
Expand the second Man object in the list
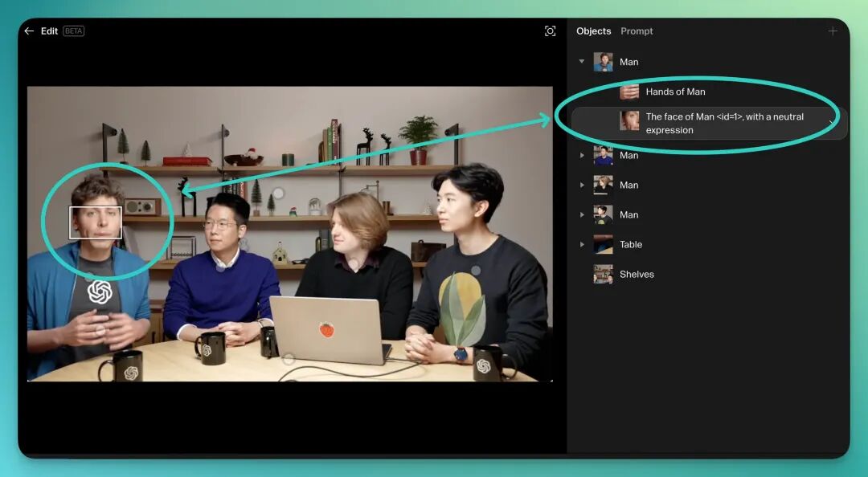pyautogui.click(x=582, y=156)
